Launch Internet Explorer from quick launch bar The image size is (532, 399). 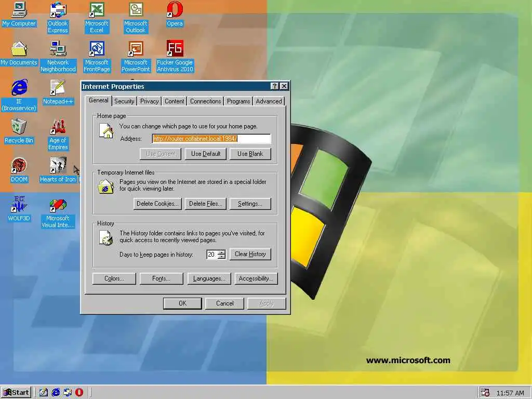click(x=55, y=392)
